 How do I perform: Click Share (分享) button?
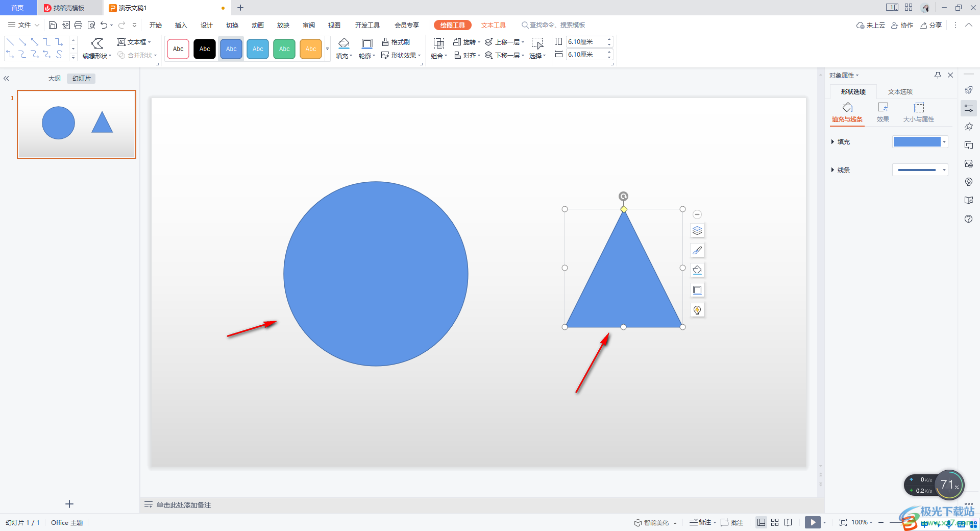point(930,25)
